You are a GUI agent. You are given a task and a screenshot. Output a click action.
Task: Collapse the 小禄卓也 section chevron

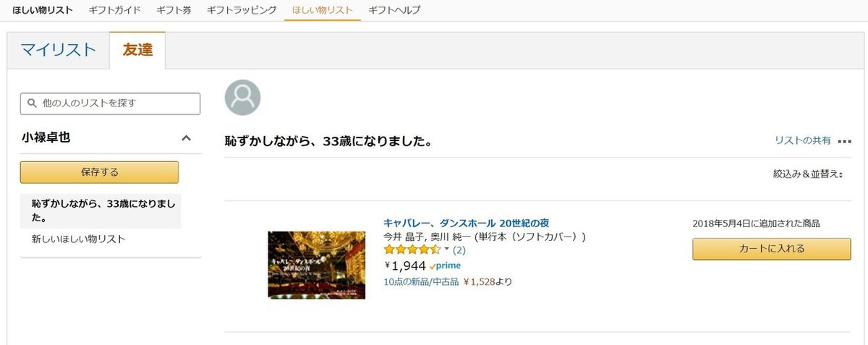pos(186,137)
